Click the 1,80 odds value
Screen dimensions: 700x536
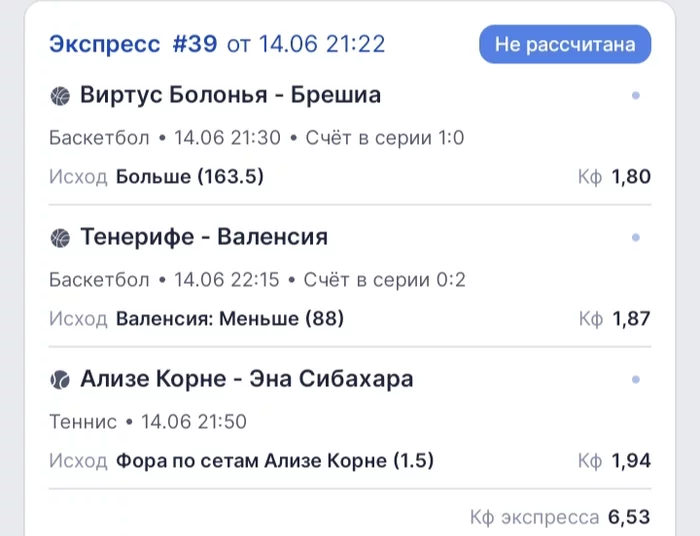click(x=631, y=177)
